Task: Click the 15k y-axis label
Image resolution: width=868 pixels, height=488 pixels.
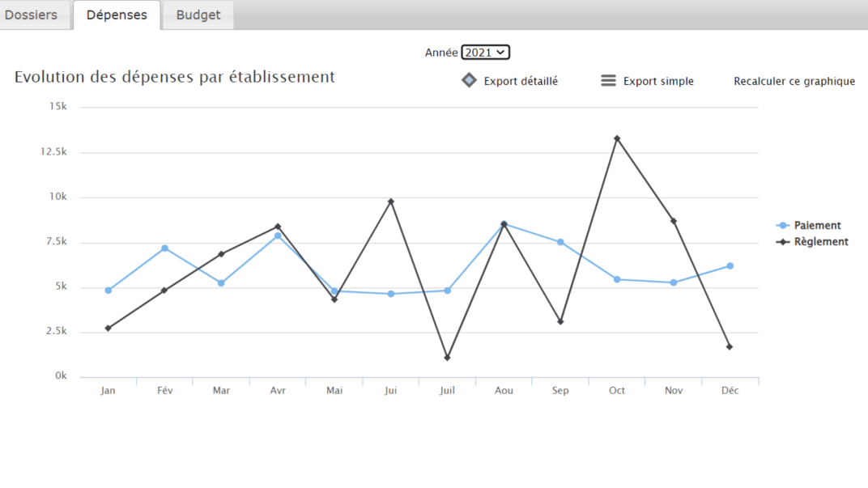Action: pos(58,106)
